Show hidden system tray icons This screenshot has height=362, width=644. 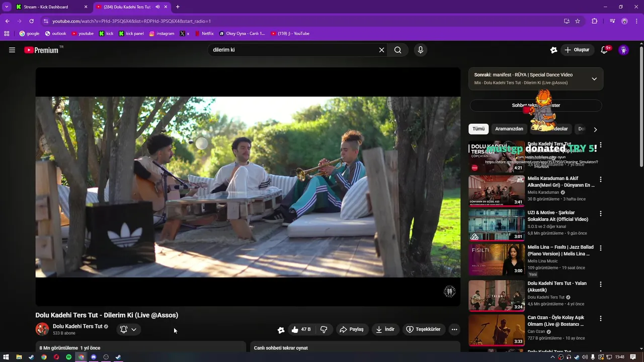(x=553, y=357)
